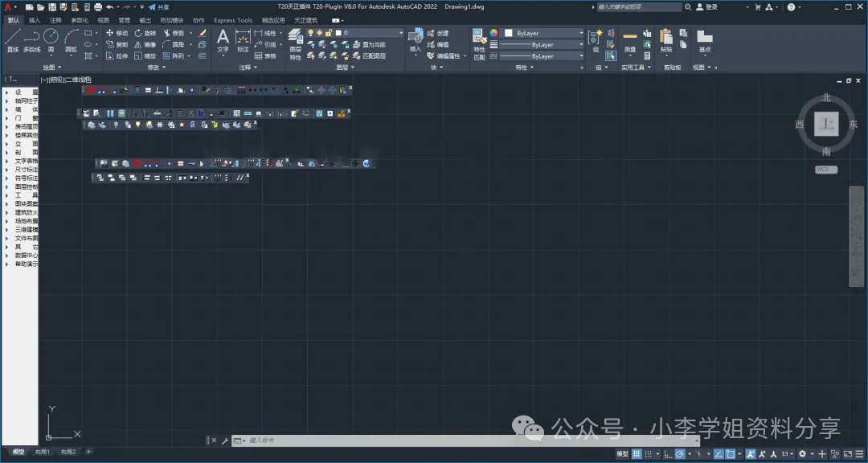Viewport: 868px width, 463px height.
Task: Expand the 修改 (Modify) panel
Action: (x=157, y=68)
